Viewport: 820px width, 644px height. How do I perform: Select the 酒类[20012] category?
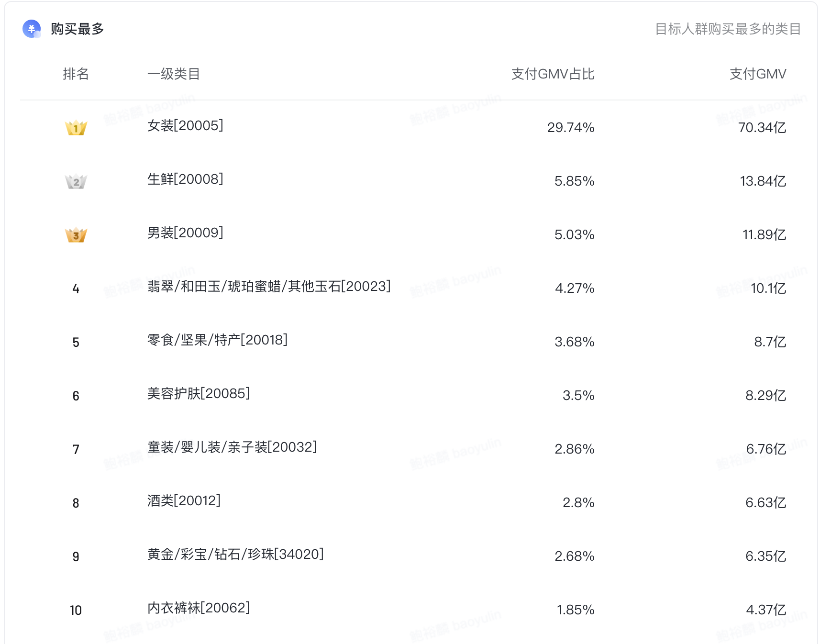tap(184, 501)
